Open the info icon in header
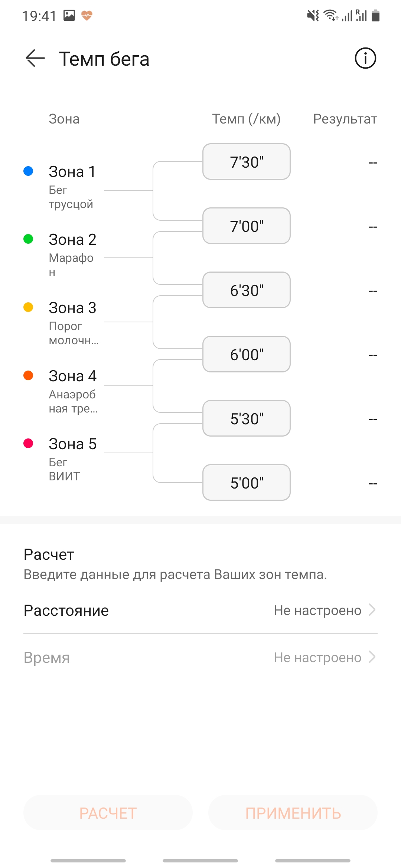This screenshot has width=401, height=868. coord(365,58)
